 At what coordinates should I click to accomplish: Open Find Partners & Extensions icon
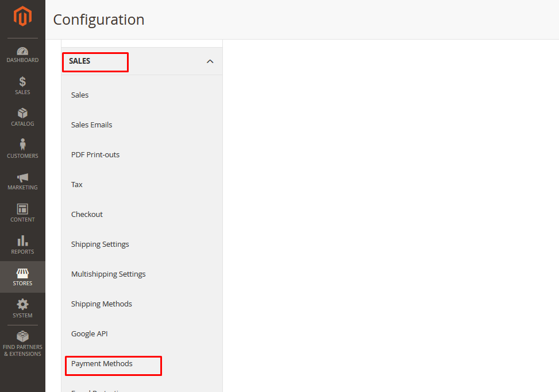tap(22, 337)
